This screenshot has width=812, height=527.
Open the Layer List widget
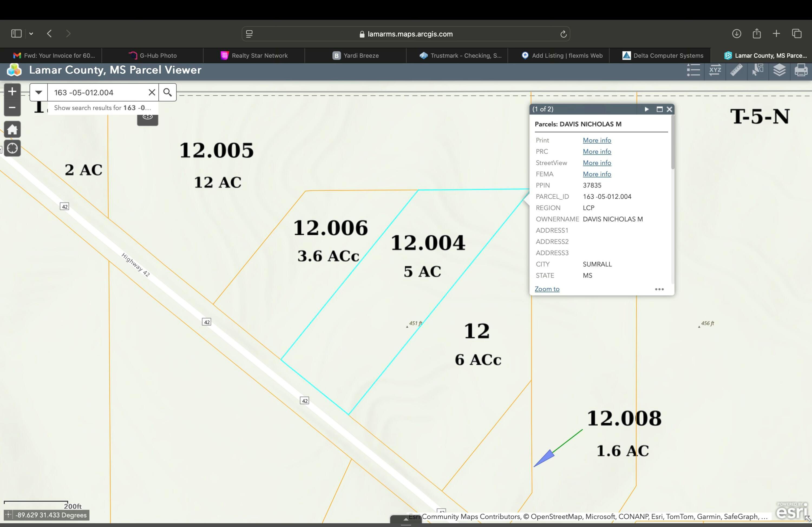click(x=779, y=70)
